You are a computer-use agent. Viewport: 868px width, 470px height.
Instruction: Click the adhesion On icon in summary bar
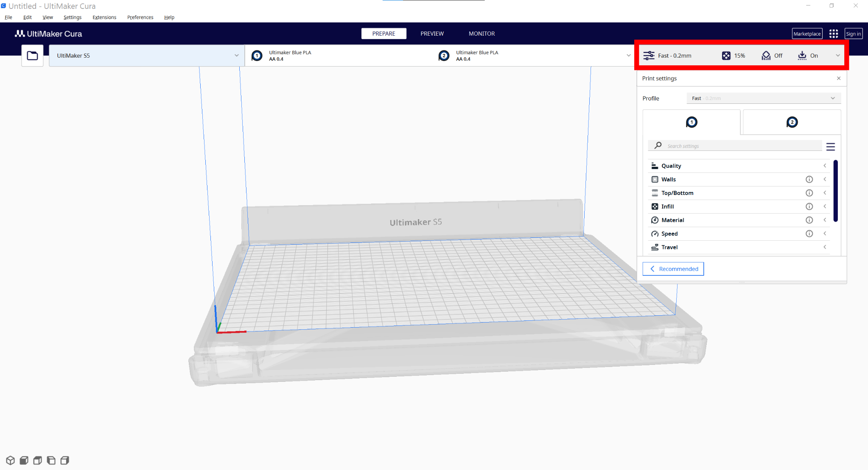click(x=802, y=56)
